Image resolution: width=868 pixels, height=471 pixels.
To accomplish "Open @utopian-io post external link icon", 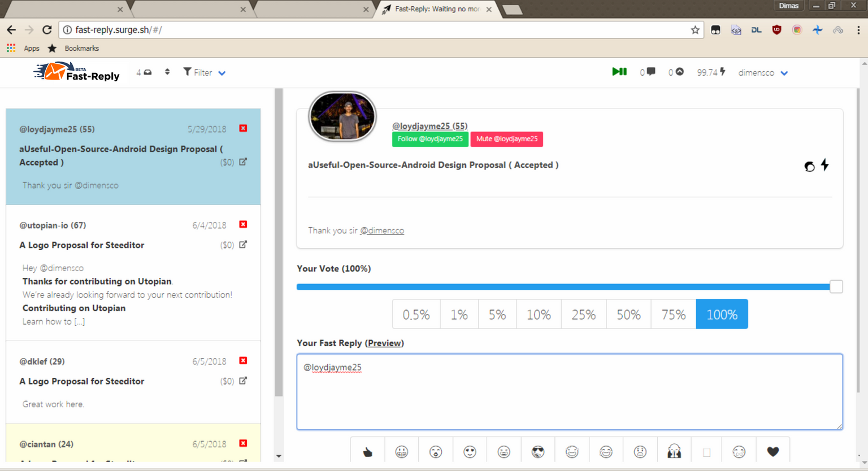I will coord(243,245).
